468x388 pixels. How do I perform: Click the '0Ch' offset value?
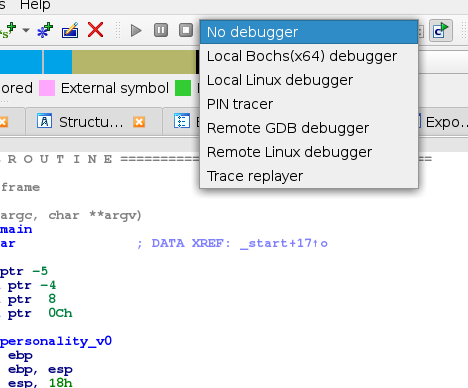pyautogui.click(x=60, y=313)
